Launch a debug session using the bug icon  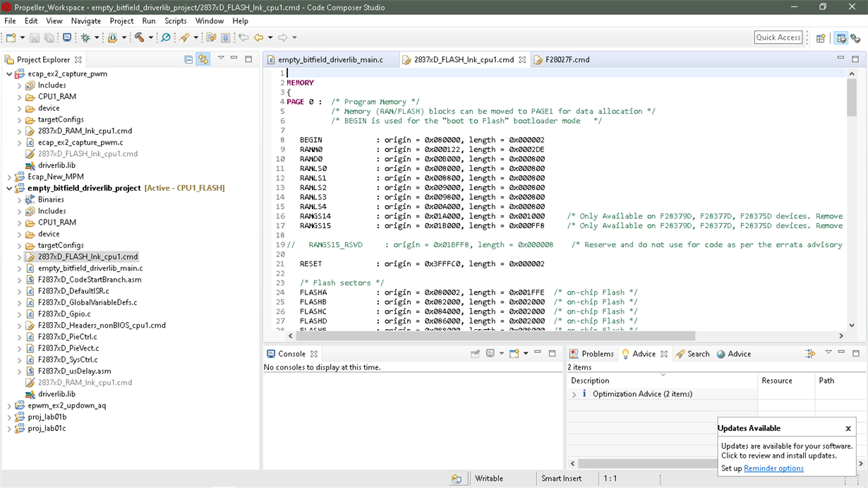[85, 37]
